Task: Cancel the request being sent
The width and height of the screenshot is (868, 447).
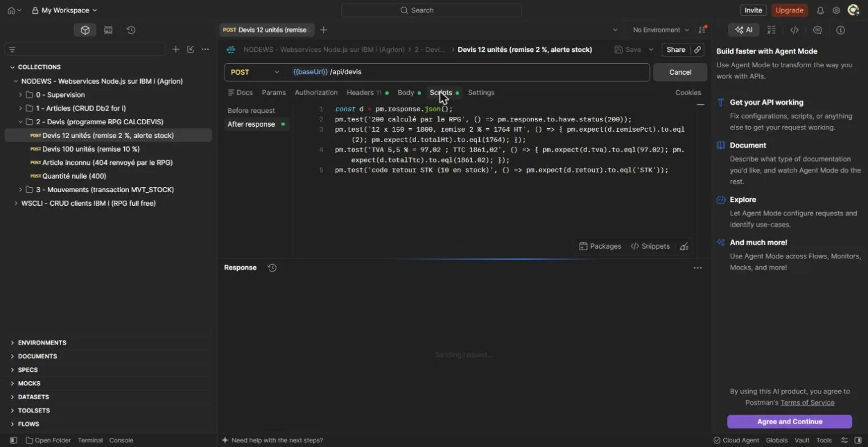Action: click(680, 72)
